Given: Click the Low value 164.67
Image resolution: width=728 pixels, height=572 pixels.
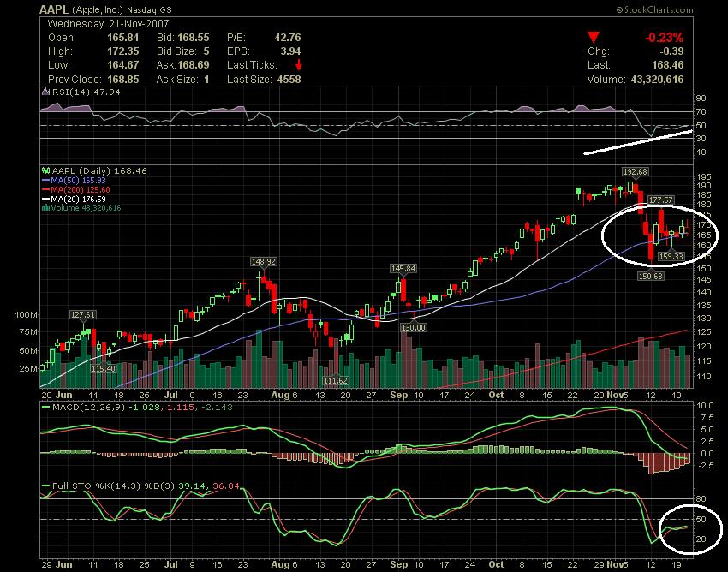Looking at the screenshot, I should click(x=123, y=65).
